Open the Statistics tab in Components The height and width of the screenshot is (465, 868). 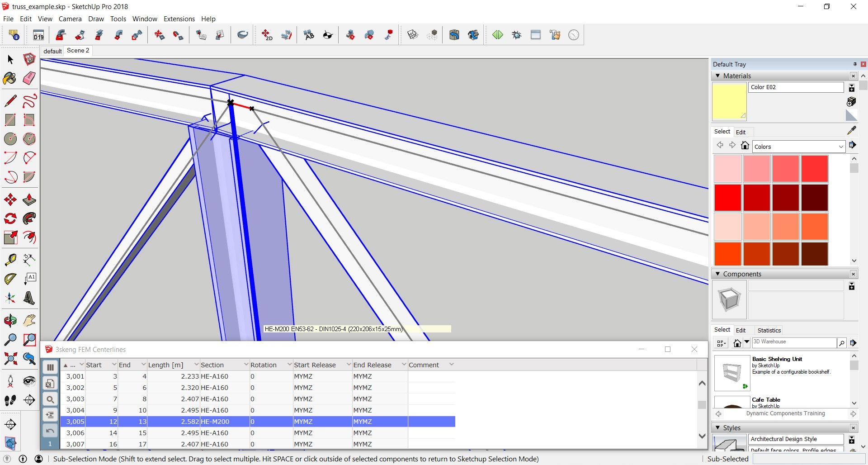click(x=769, y=330)
